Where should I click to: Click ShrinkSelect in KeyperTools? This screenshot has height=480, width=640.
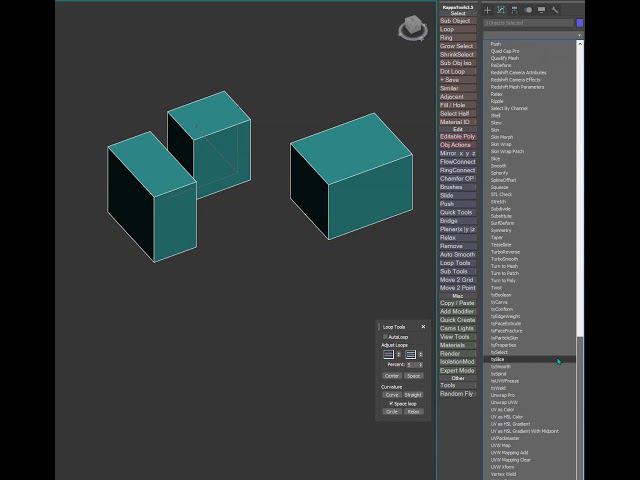click(458, 55)
